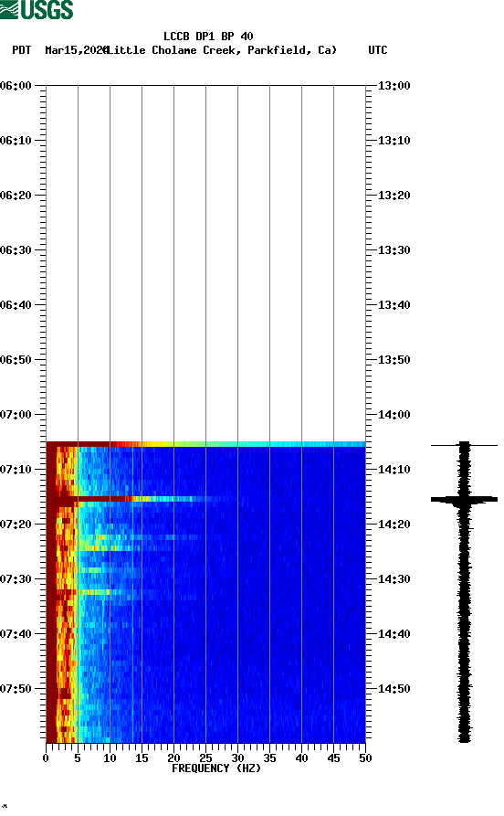Click the large seismogram spike near 14:15
The width and height of the screenshot is (504, 816).
464,500
